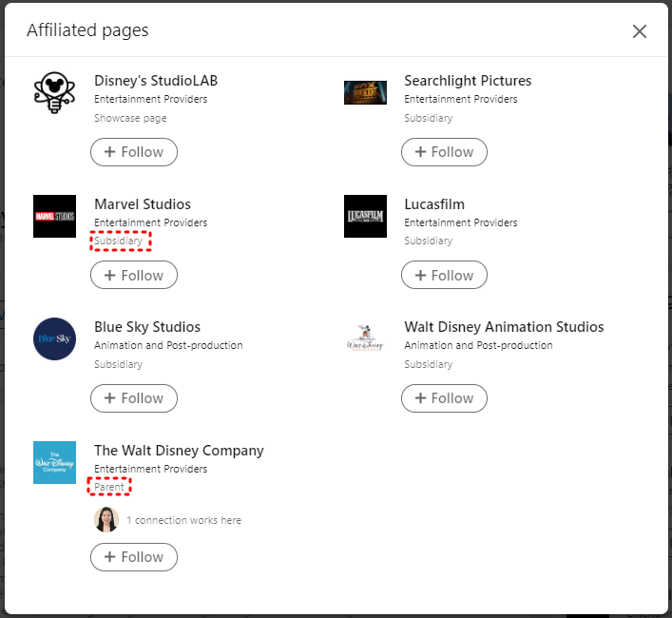Viewport: 672px width, 618px height.
Task: Open Walt Disney Animation Studios title
Action: tap(504, 327)
